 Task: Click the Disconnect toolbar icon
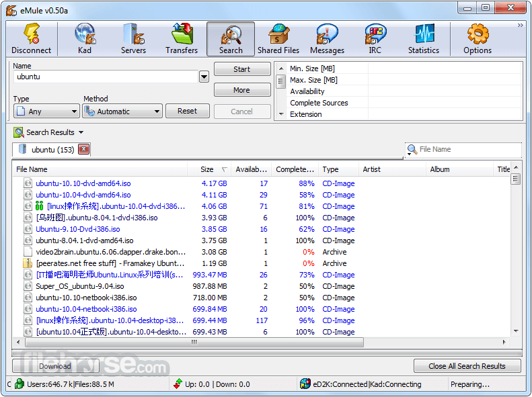pyautogui.click(x=31, y=38)
